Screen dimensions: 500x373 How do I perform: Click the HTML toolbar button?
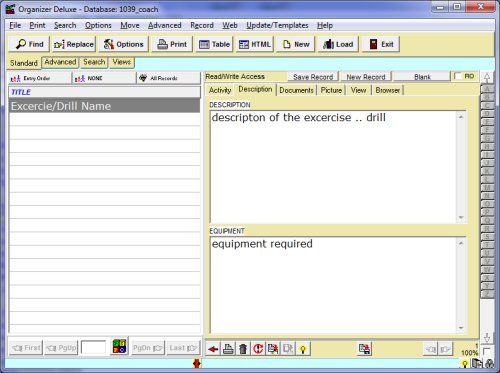pos(255,44)
